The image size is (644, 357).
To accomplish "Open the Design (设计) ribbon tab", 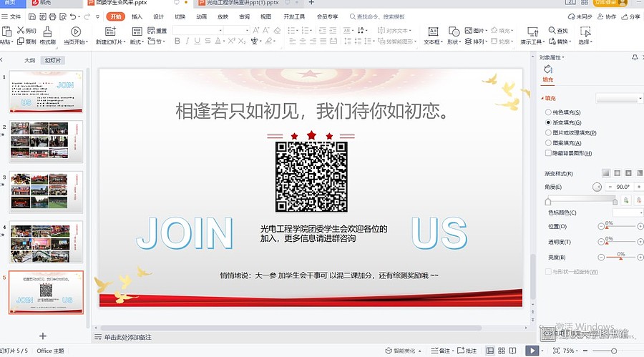I will pos(158,16).
